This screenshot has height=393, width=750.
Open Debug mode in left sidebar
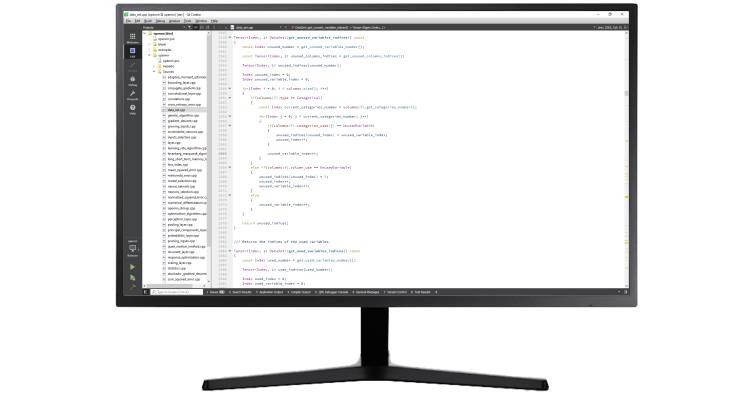pos(132,81)
